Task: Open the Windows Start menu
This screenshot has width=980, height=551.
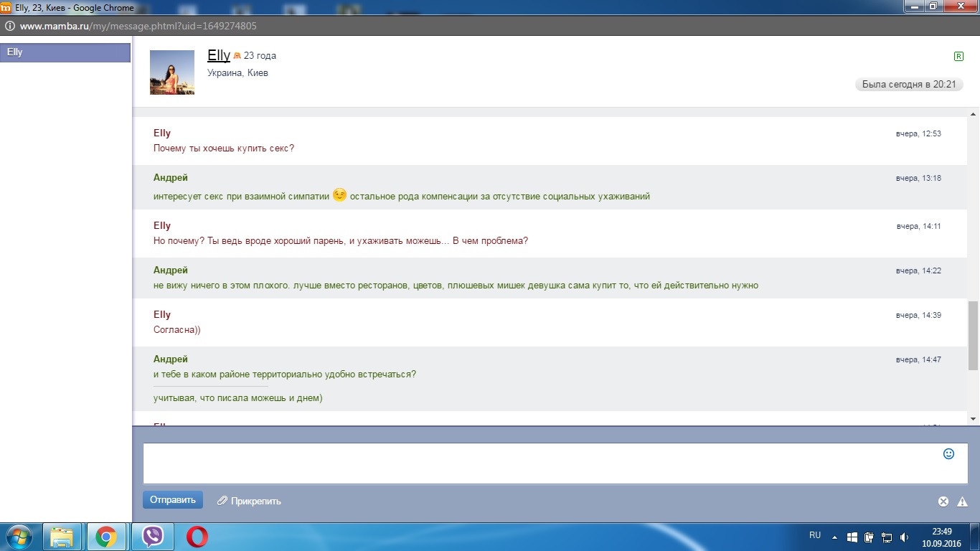Action: [x=19, y=537]
